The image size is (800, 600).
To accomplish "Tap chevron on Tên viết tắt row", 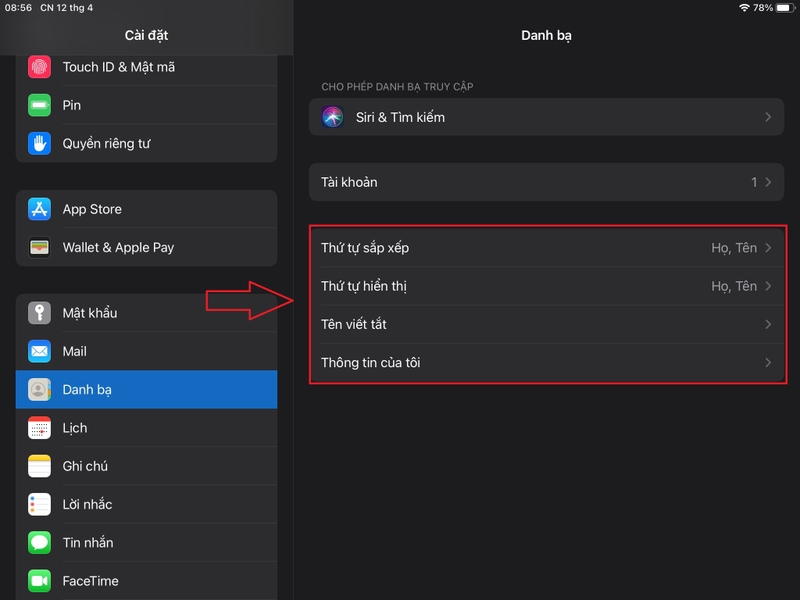I will coord(768,324).
